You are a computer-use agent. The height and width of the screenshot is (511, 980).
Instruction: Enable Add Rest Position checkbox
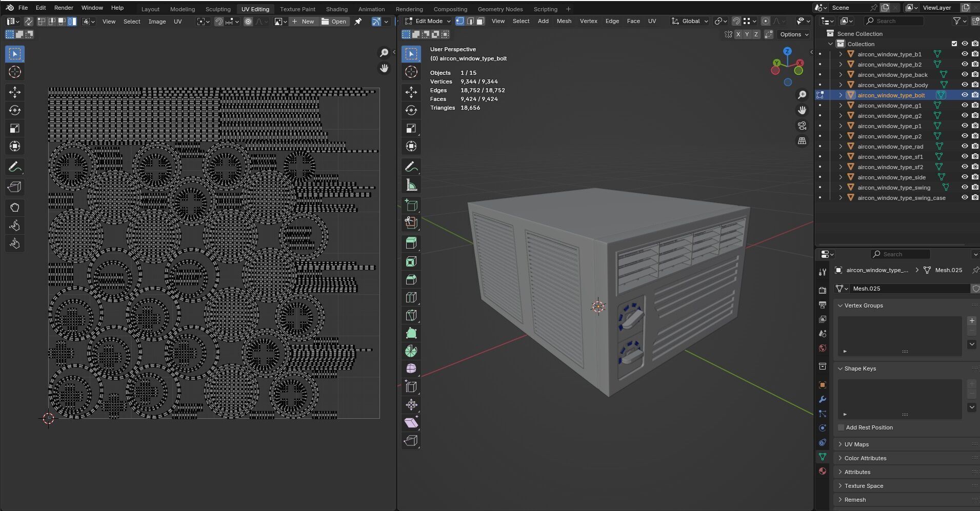[841, 427]
